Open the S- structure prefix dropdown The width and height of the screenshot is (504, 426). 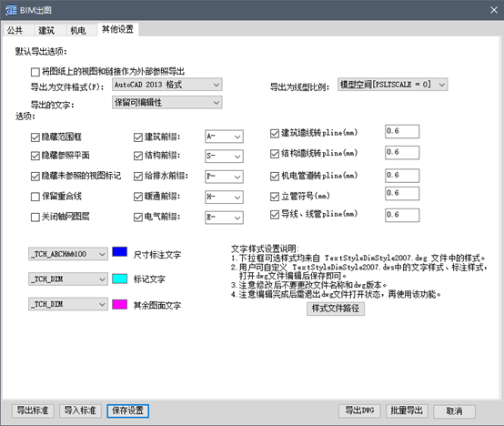coord(224,157)
